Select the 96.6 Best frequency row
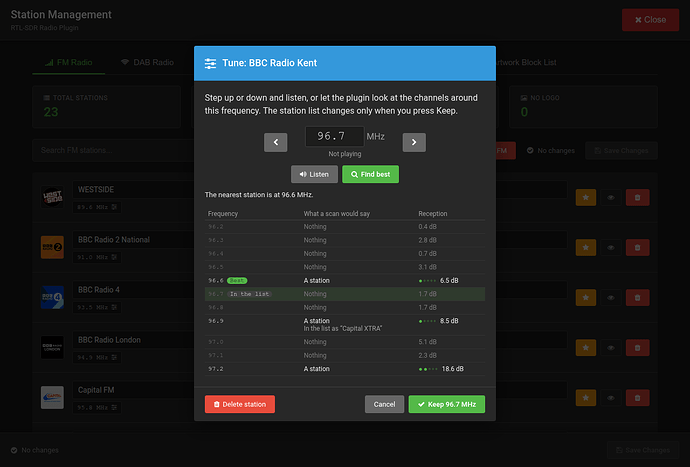Viewport: 690px width, 467px height. coord(345,280)
